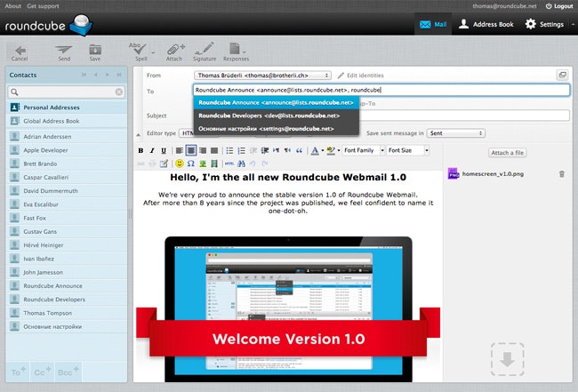
Task: Insert embedded media icon
Action: (213, 164)
